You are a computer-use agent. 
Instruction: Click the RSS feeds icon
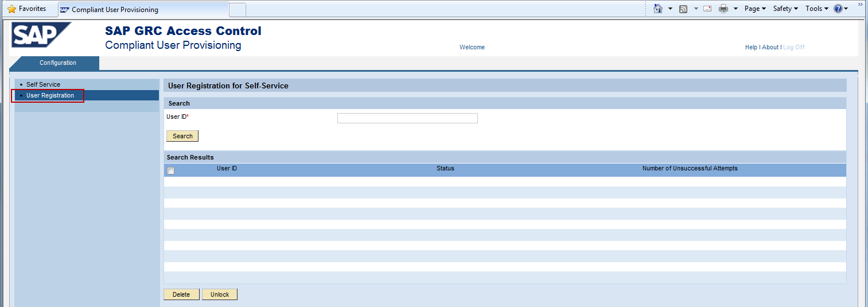pyautogui.click(x=683, y=9)
